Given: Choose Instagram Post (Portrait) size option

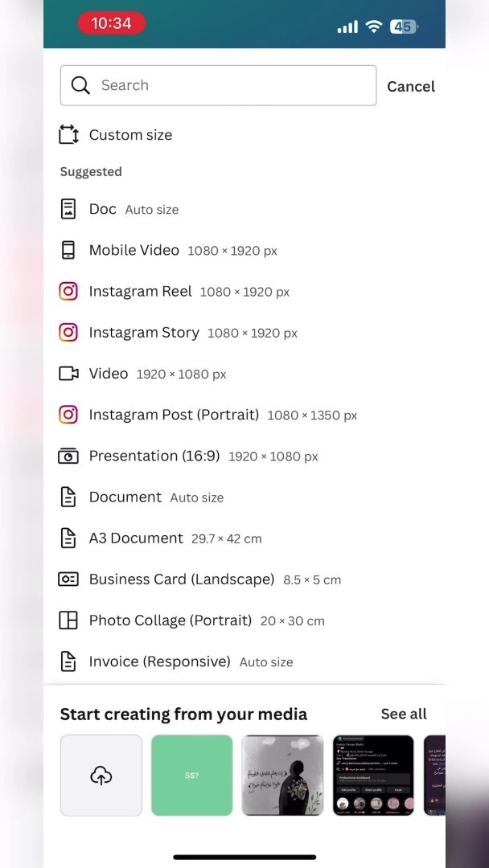Looking at the screenshot, I should click(x=174, y=415).
